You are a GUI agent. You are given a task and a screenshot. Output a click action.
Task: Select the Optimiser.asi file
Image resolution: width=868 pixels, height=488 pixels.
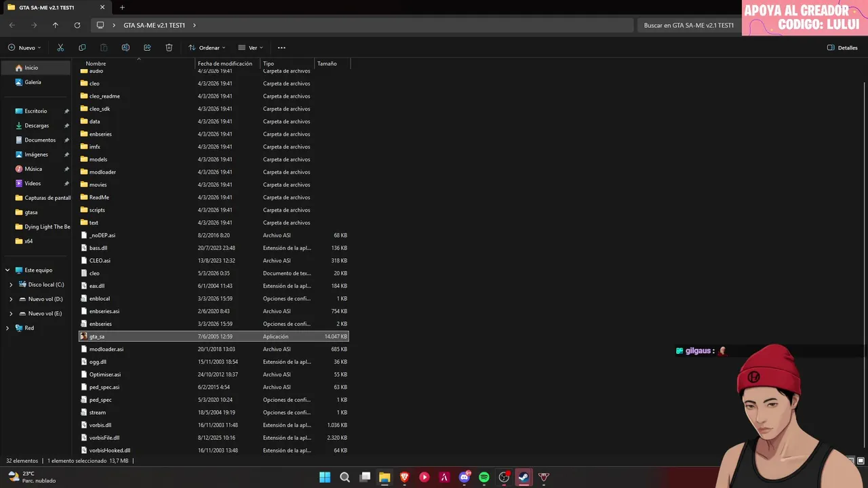(x=214, y=374)
